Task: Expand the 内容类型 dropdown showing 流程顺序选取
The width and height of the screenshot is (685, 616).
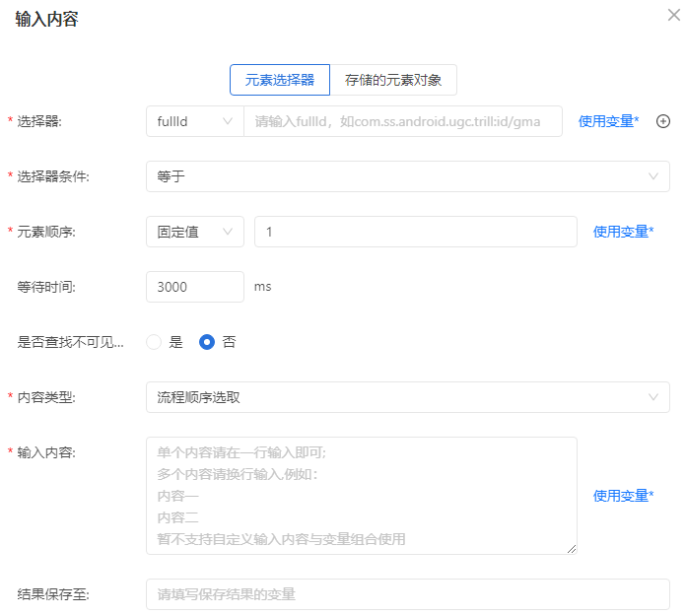Action: 407,397
